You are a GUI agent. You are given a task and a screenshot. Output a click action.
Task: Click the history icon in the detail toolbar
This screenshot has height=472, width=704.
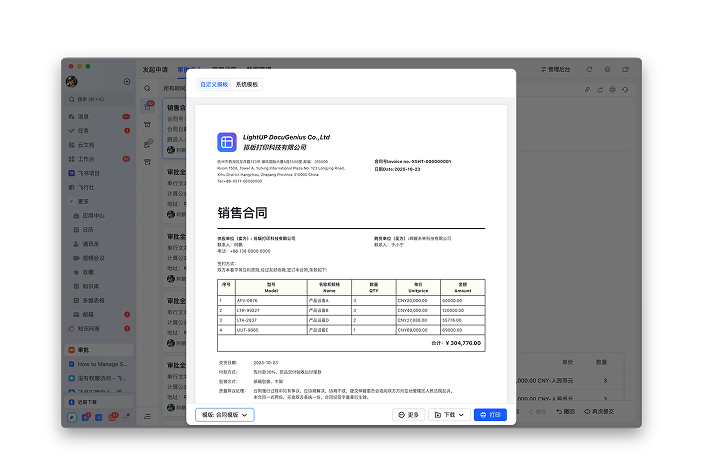point(625,90)
